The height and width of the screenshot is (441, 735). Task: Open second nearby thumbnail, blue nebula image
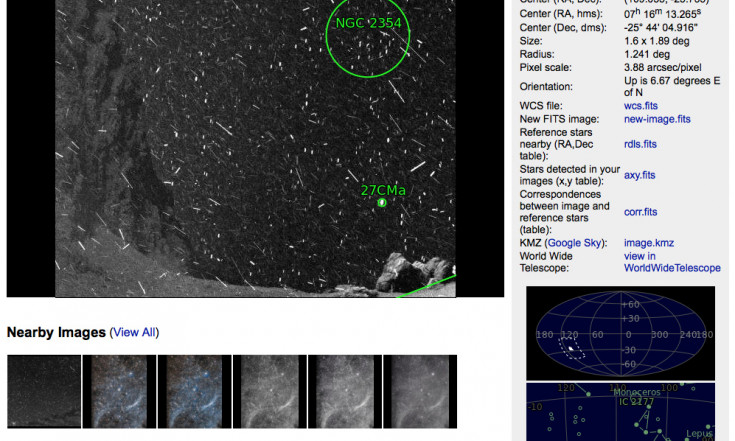[x=119, y=391]
